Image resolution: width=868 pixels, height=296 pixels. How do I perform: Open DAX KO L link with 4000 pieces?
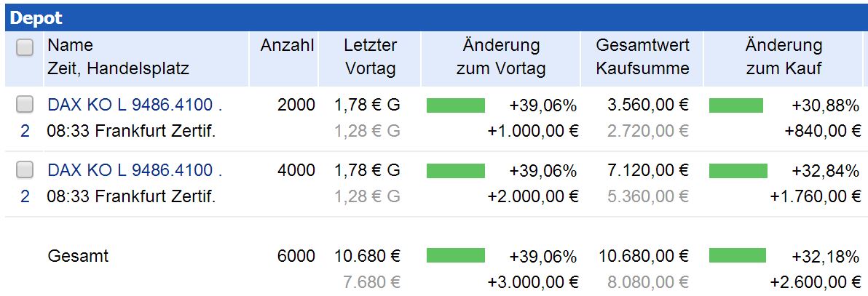click(135, 170)
